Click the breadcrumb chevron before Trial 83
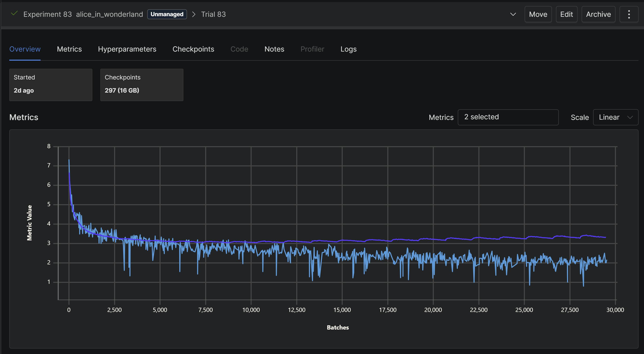 click(194, 14)
